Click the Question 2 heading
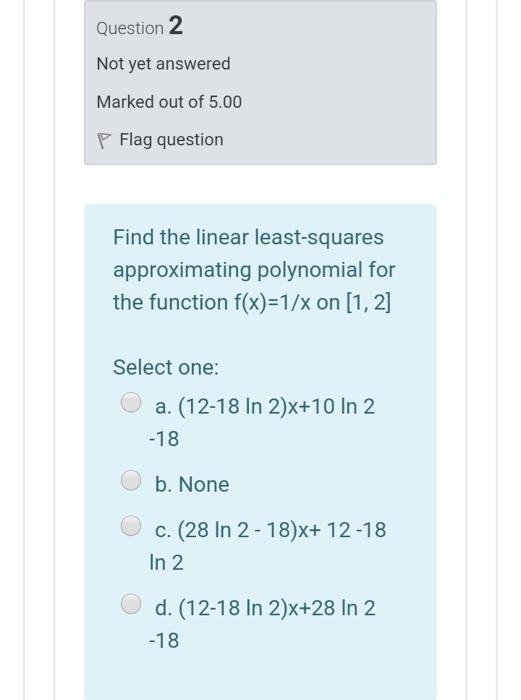 [x=139, y=26]
